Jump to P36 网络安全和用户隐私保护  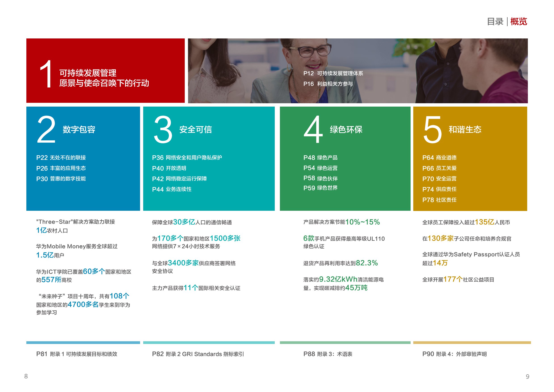pyautogui.click(x=187, y=158)
